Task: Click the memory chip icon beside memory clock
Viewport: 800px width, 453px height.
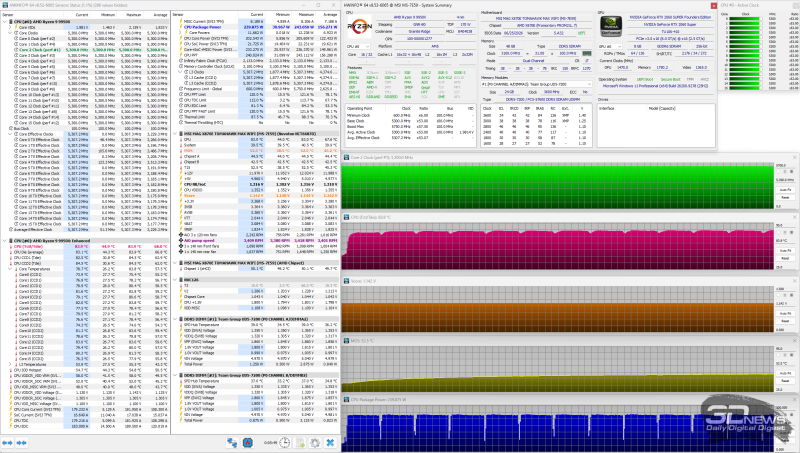Action: (x=587, y=53)
